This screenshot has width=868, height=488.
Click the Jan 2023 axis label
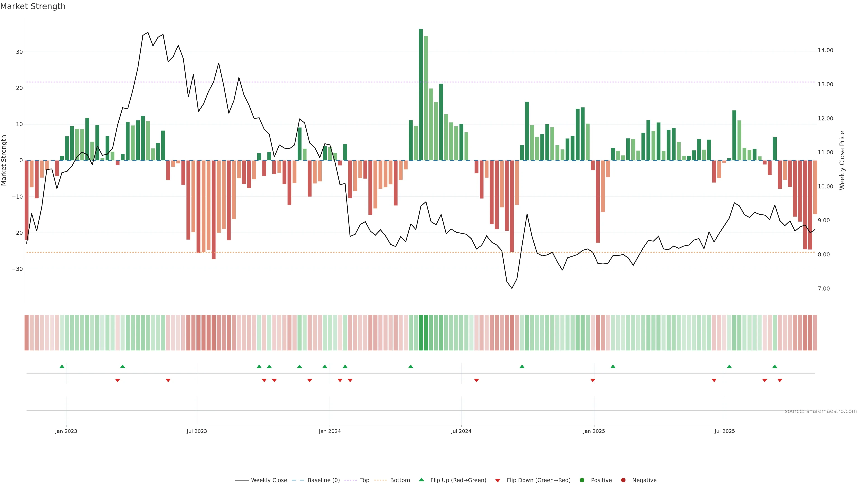click(x=66, y=431)
